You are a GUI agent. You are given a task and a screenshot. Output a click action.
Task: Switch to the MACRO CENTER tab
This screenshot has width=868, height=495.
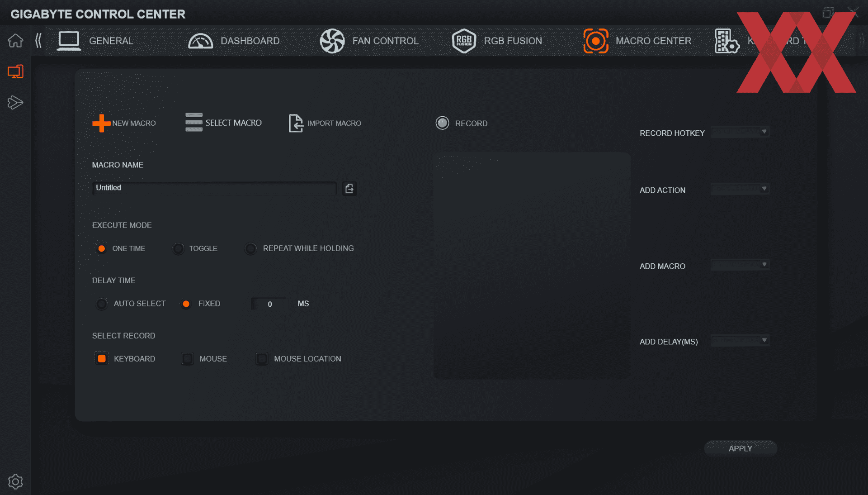click(x=653, y=41)
